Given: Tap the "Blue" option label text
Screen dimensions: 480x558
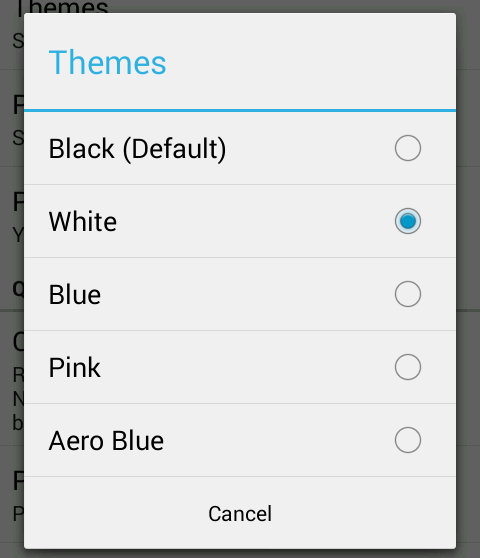Looking at the screenshot, I should point(75,295).
